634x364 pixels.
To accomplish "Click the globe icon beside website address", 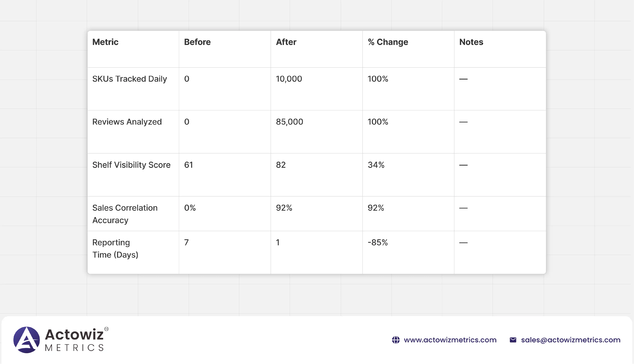I will pyautogui.click(x=396, y=340).
